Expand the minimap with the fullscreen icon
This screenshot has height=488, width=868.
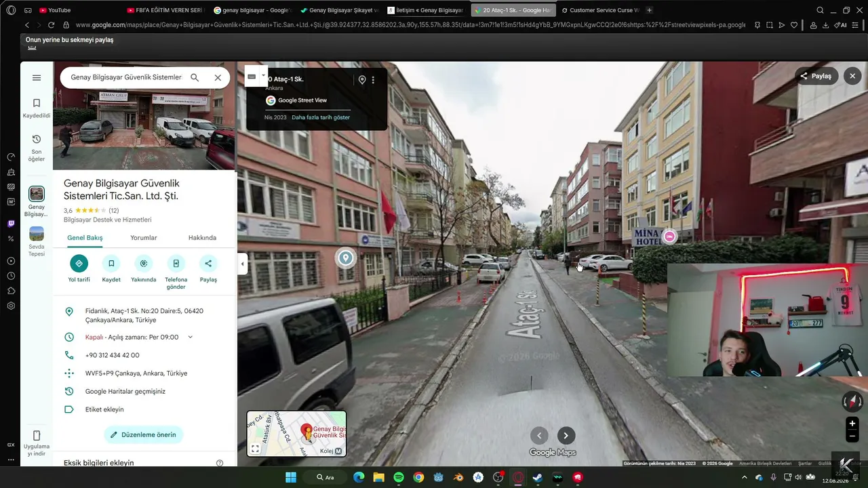255,449
